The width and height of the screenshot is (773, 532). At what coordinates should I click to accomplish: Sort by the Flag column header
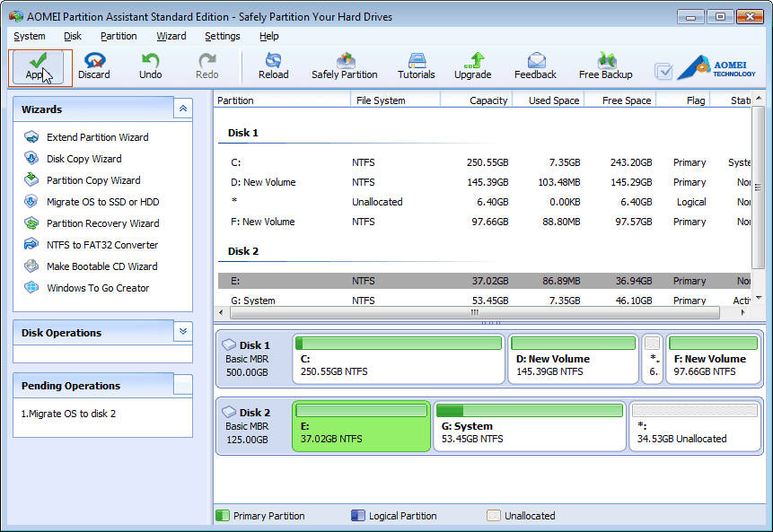point(683,100)
